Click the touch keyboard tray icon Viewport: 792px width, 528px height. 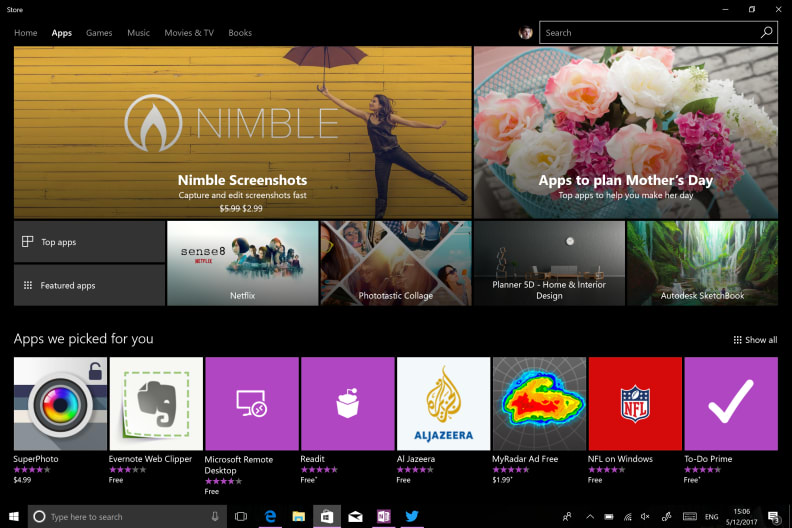(689, 516)
